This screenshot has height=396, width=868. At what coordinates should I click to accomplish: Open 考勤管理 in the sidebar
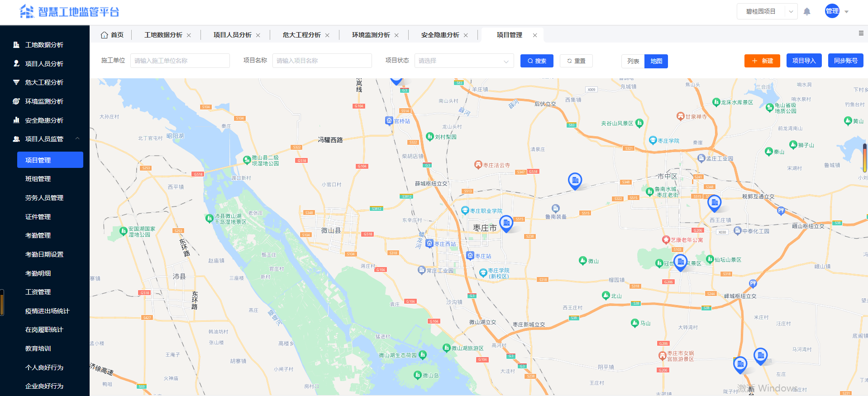38,235
